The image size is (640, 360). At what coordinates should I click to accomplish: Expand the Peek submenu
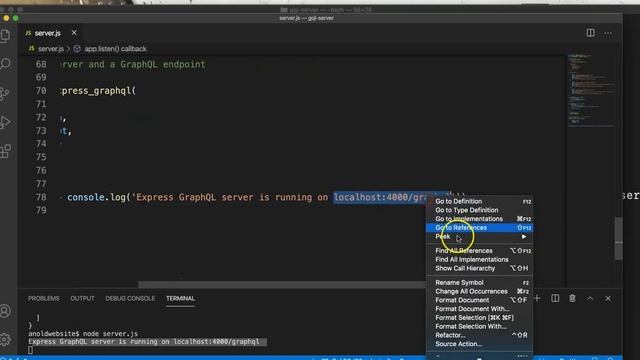pos(479,237)
